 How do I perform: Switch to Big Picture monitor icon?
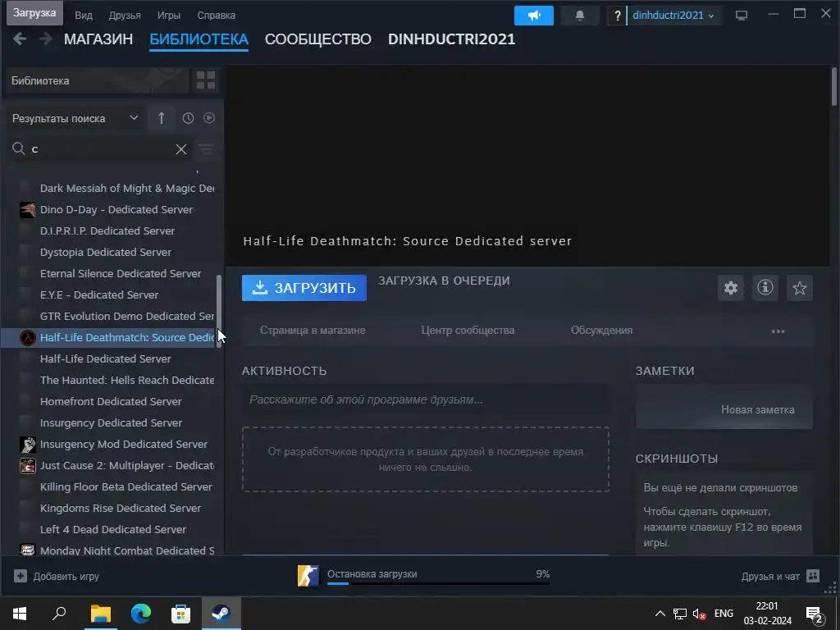(742, 16)
